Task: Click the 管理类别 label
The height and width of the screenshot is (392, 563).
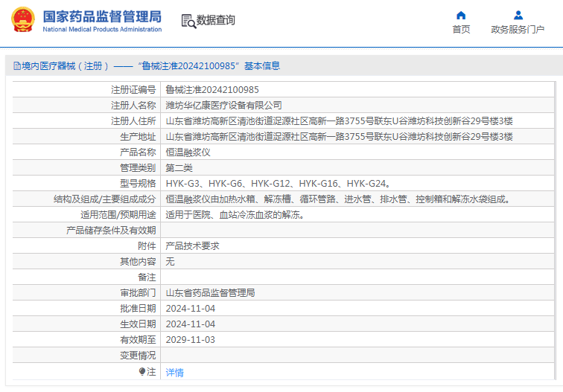Action: click(138, 168)
